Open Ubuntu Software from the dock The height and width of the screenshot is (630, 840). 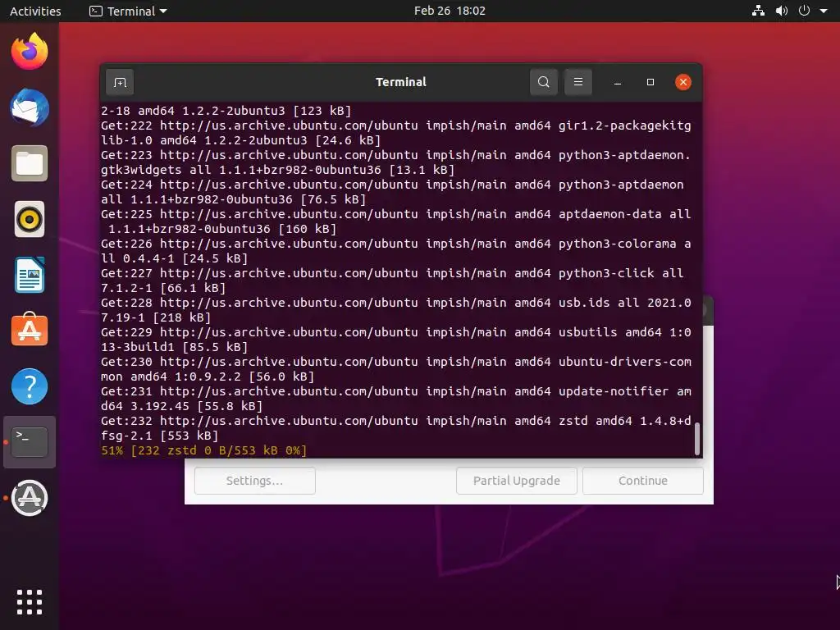[x=30, y=330]
